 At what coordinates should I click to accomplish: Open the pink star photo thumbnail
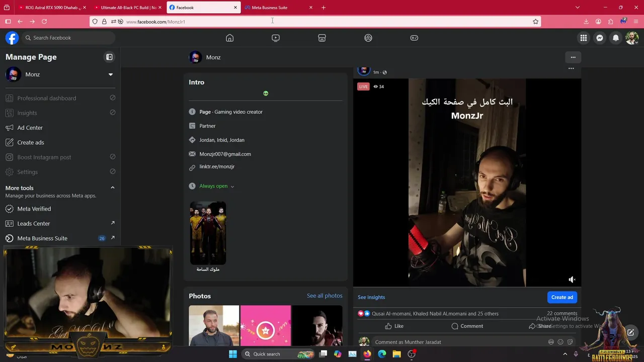pyautogui.click(x=266, y=326)
